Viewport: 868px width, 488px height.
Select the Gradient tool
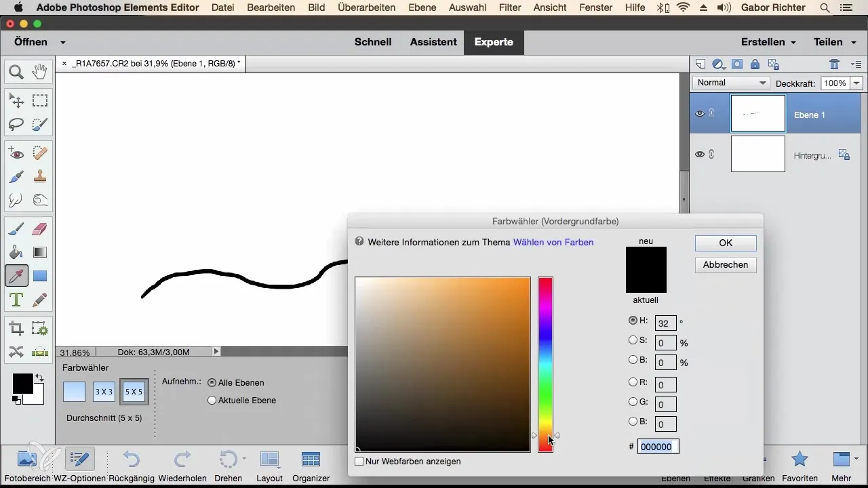pyautogui.click(x=40, y=252)
